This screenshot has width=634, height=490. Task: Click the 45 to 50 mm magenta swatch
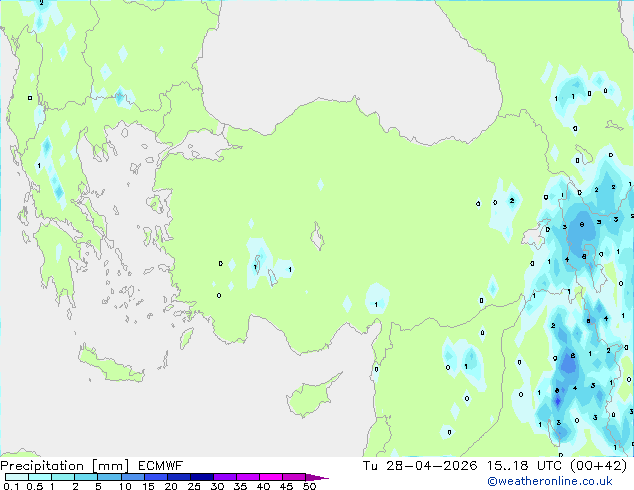(294, 477)
